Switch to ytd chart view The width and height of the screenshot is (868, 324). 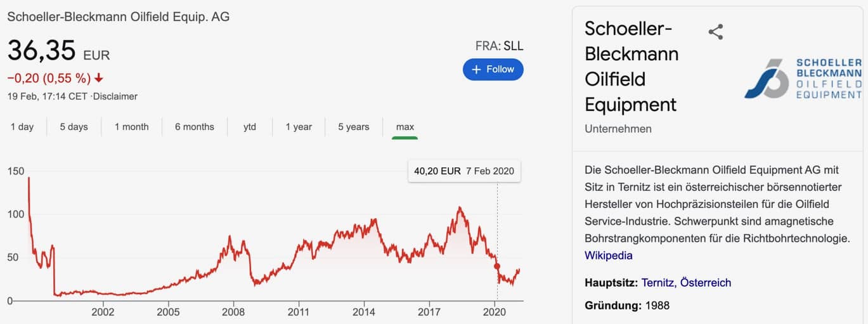(x=250, y=127)
